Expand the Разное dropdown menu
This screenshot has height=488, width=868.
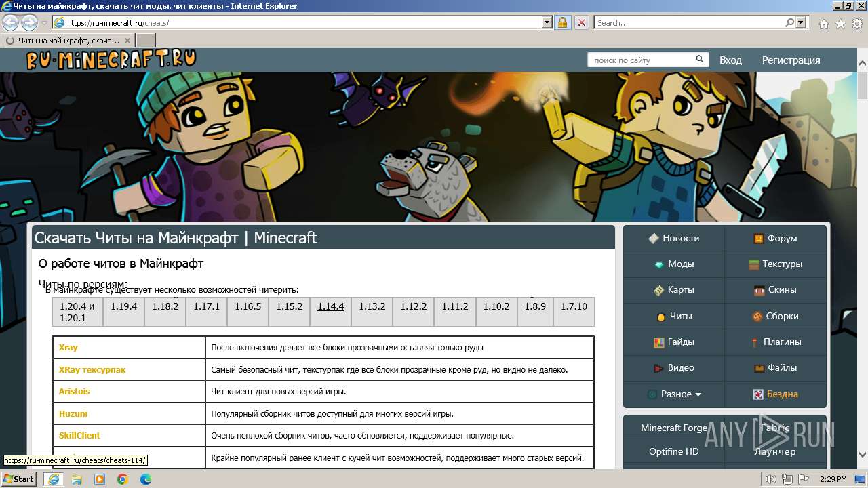click(673, 394)
